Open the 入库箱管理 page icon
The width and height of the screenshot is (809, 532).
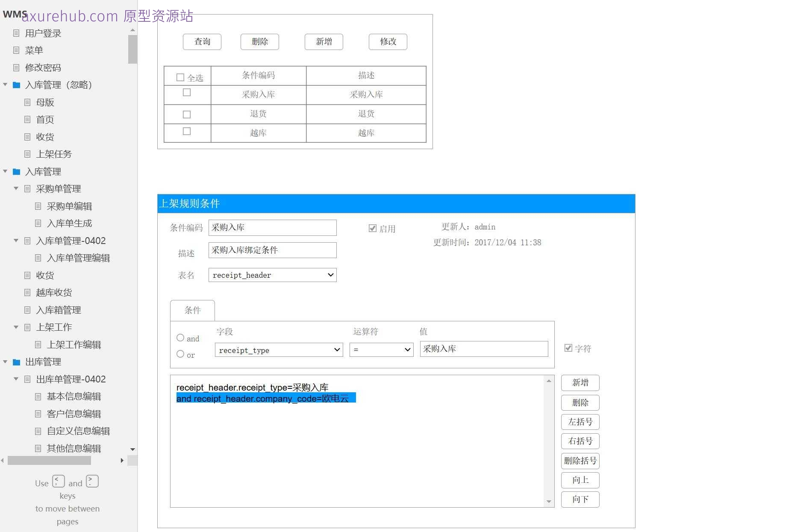tap(27, 310)
